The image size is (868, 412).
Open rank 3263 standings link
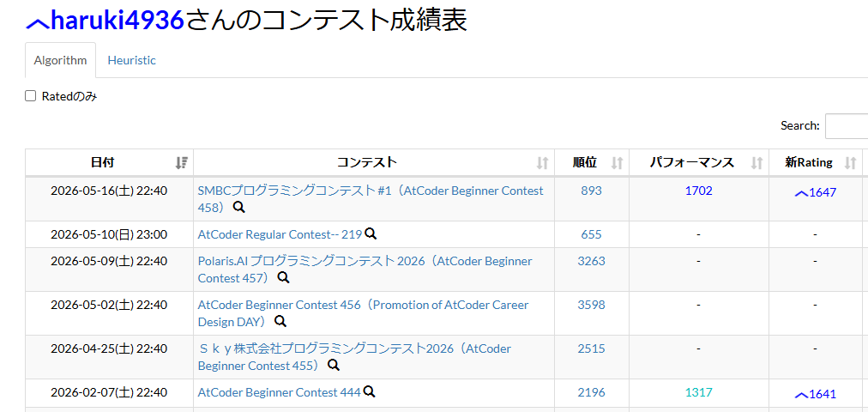tap(591, 261)
